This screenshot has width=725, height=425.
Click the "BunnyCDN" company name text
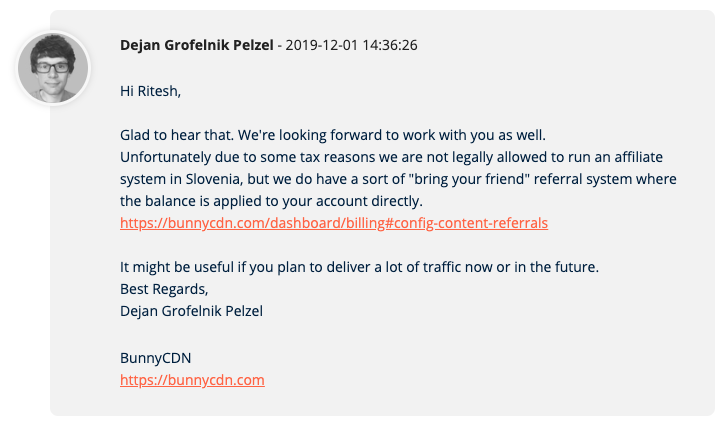pos(155,358)
